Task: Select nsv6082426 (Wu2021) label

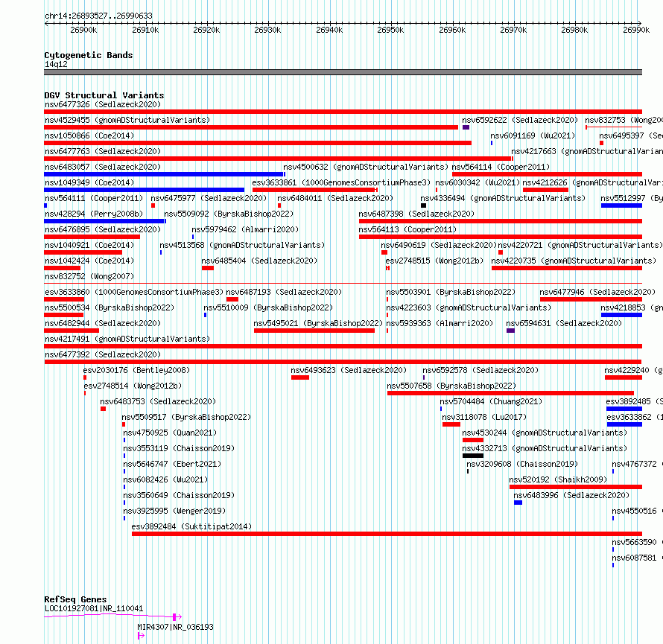Action: click(x=165, y=479)
